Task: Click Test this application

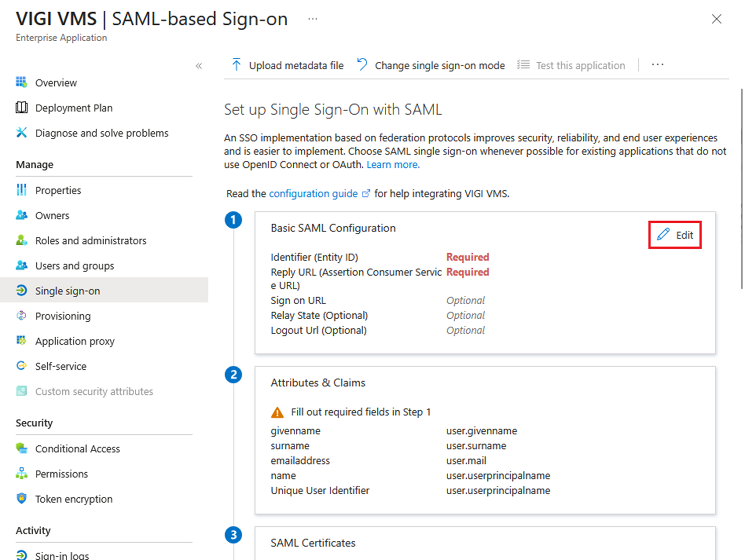Action: click(x=571, y=65)
